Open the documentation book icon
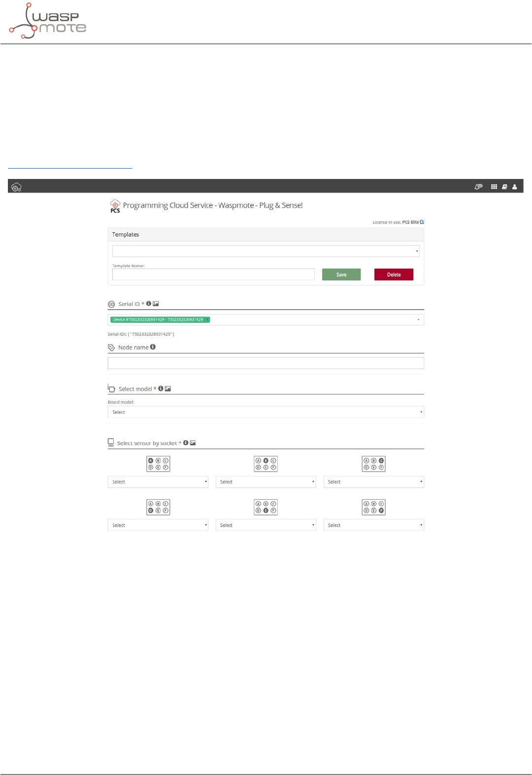Image resolution: width=532 pixels, height=775 pixels. point(504,187)
